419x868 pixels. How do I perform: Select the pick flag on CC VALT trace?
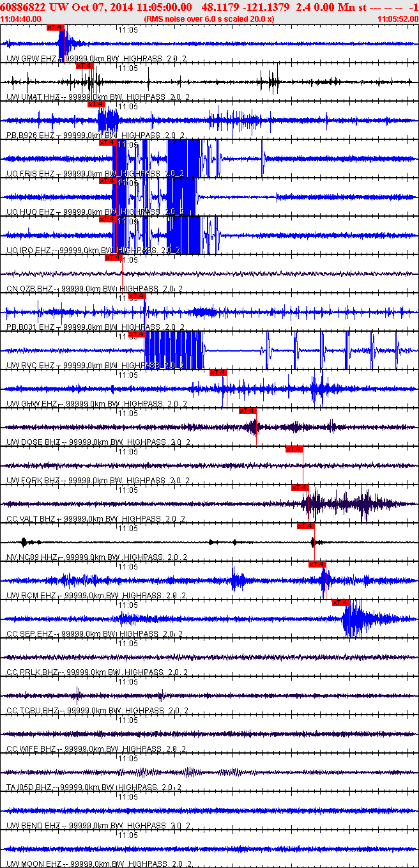(300, 488)
